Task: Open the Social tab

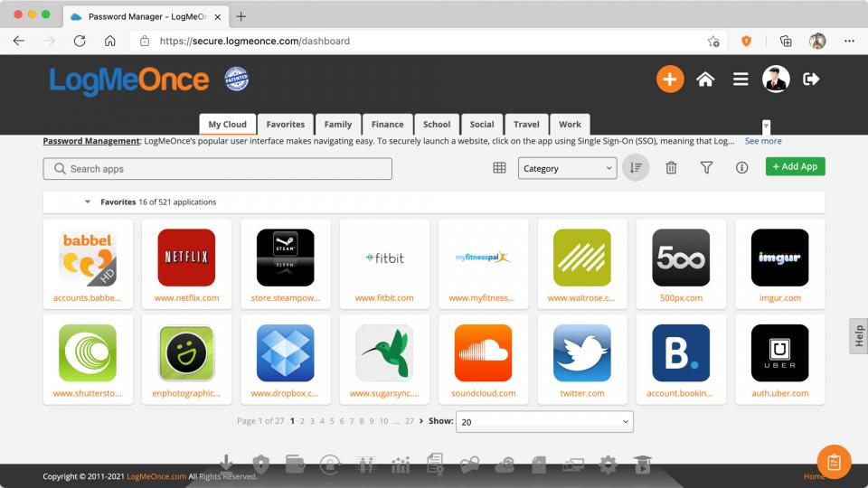Action: [482, 125]
